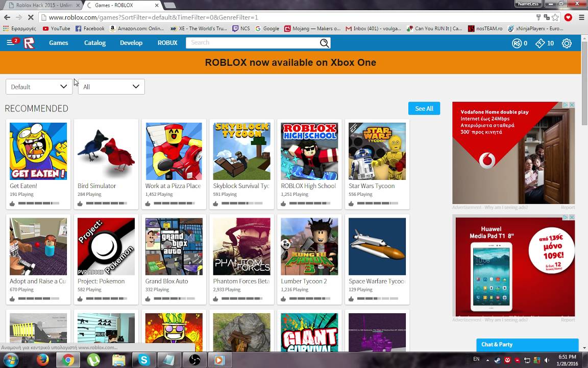Open the Windows Start menu

(10, 360)
